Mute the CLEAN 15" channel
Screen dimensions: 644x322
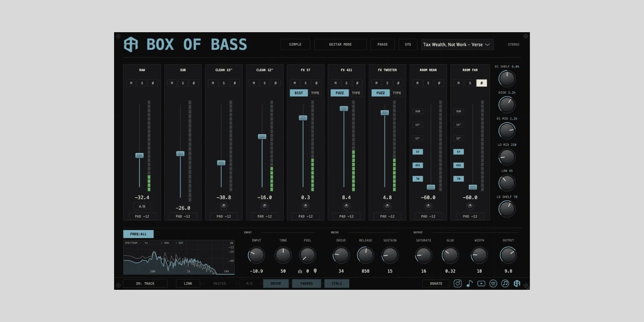(x=213, y=83)
